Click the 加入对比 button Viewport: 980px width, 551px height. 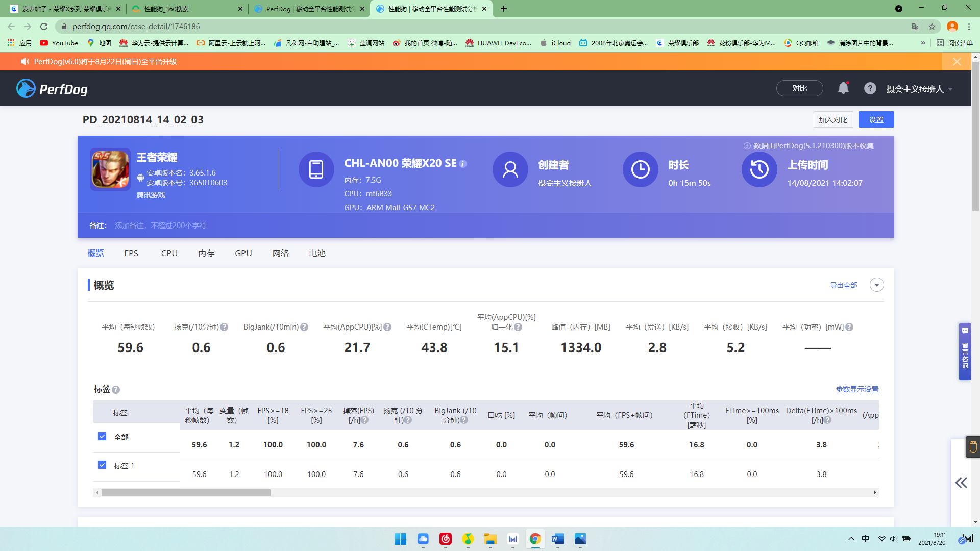[x=833, y=120]
